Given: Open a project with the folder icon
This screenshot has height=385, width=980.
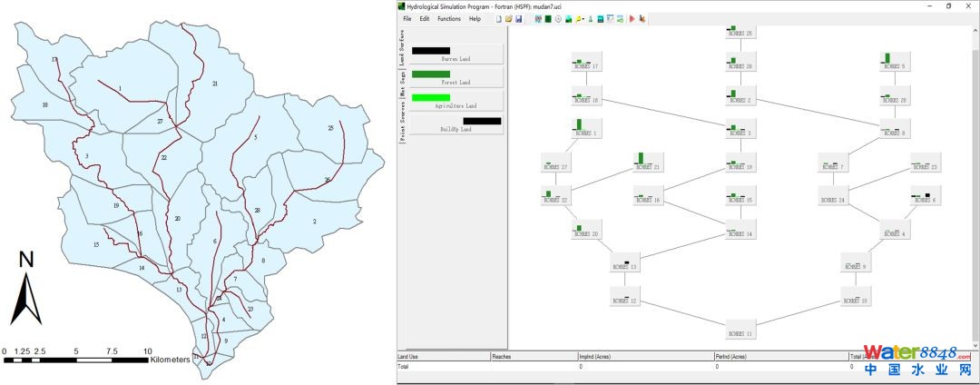Looking at the screenshot, I should (509, 19).
